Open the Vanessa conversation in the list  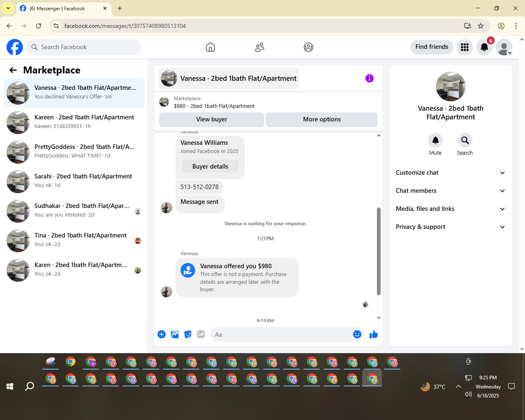pyautogui.click(x=74, y=93)
